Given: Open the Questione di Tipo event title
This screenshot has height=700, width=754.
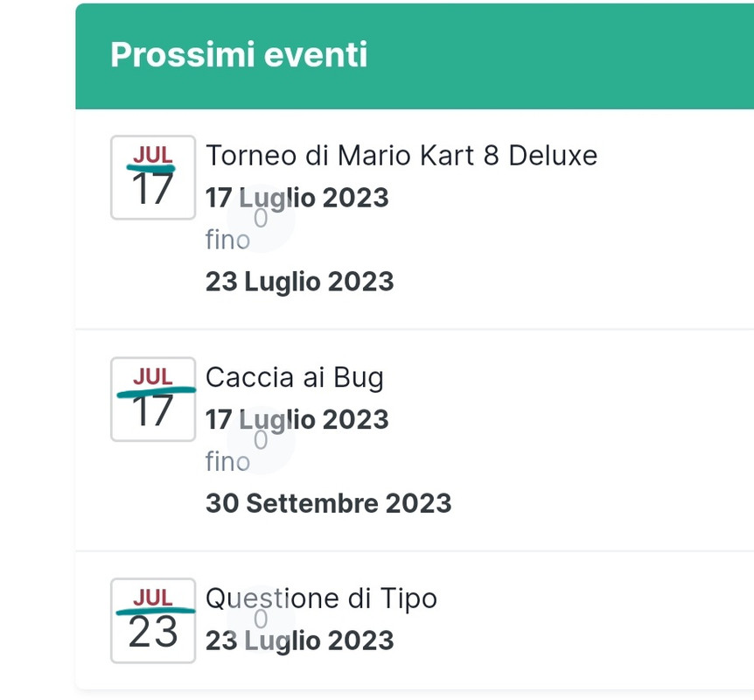Looking at the screenshot, I should coord(321,599).
